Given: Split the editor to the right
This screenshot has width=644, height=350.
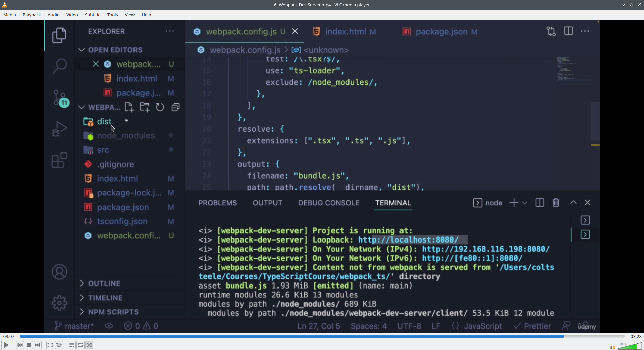Looking at the screenshot, I should (569, 31).
